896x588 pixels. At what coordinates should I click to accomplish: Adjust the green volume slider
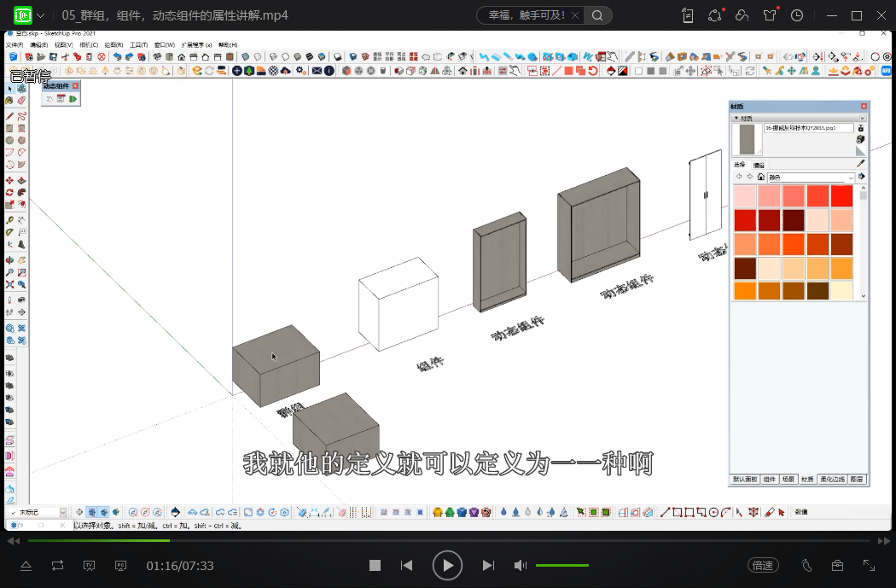click(x=561, y=565)
